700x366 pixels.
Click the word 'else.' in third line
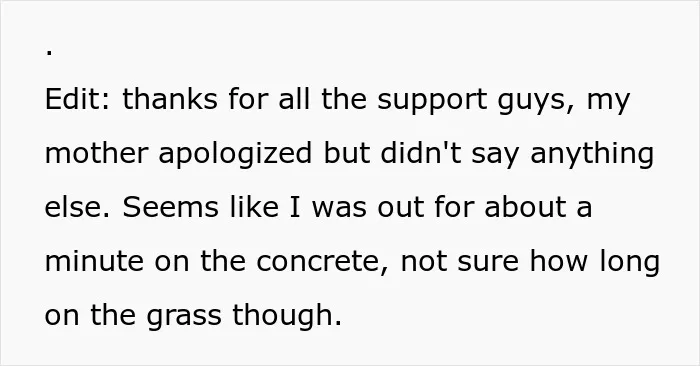pos(77,207)
